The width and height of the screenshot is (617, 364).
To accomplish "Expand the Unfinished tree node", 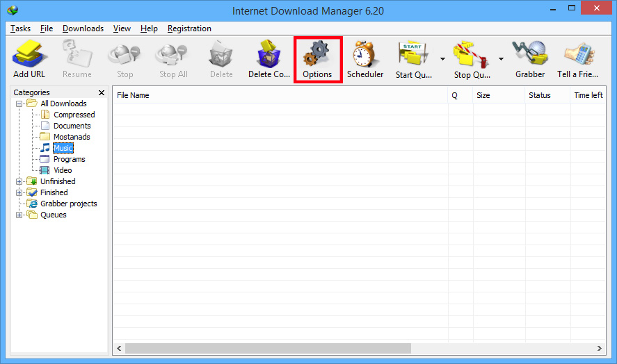I will pyautogui.click(x=19, y=181).
